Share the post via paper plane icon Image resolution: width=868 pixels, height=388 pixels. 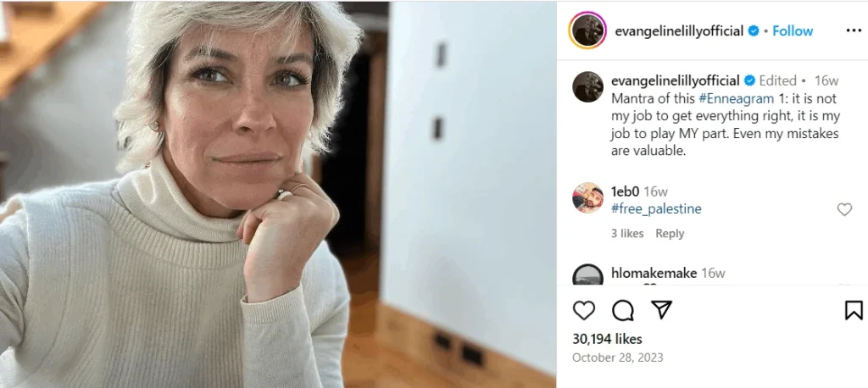tap(661, 310)
